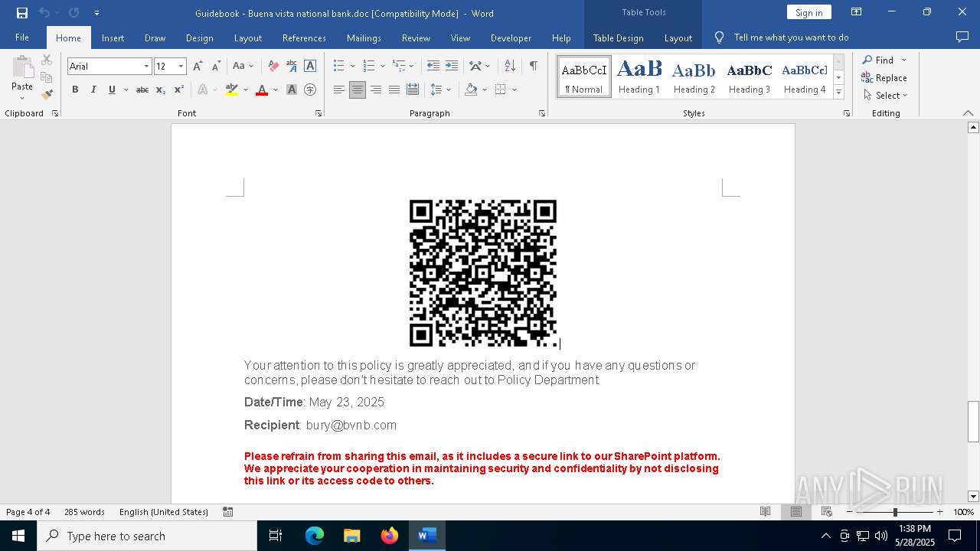
Task: Justify paragraph text
Action: tap(394, 90)
